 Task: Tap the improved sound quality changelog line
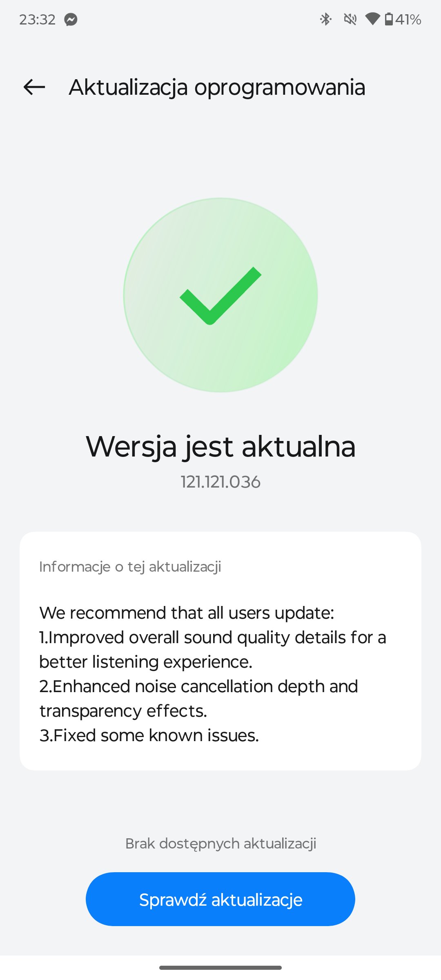[212, 650]
